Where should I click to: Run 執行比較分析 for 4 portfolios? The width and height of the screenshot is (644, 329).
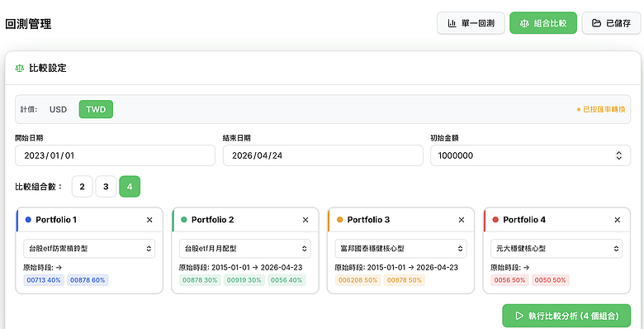pyautogui.click(x=566, y=316)
